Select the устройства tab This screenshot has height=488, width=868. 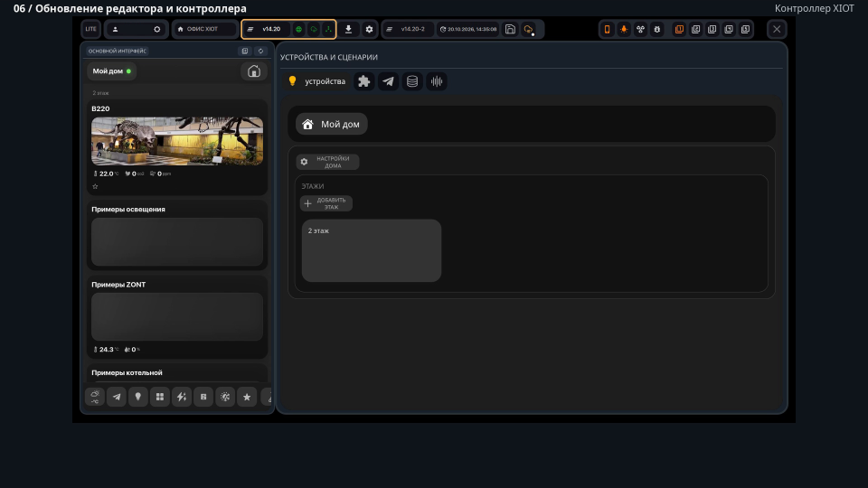point(316,81)
